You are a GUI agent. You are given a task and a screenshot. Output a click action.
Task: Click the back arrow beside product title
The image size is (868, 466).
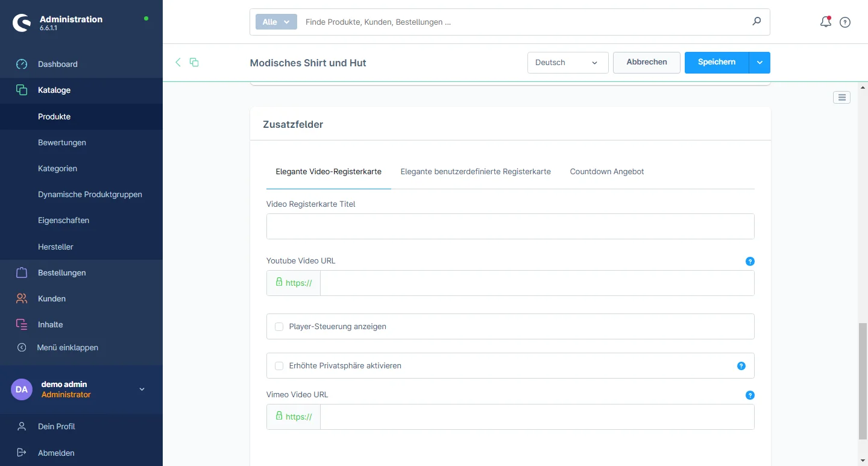pyautogui.click(x=178, y=62)
